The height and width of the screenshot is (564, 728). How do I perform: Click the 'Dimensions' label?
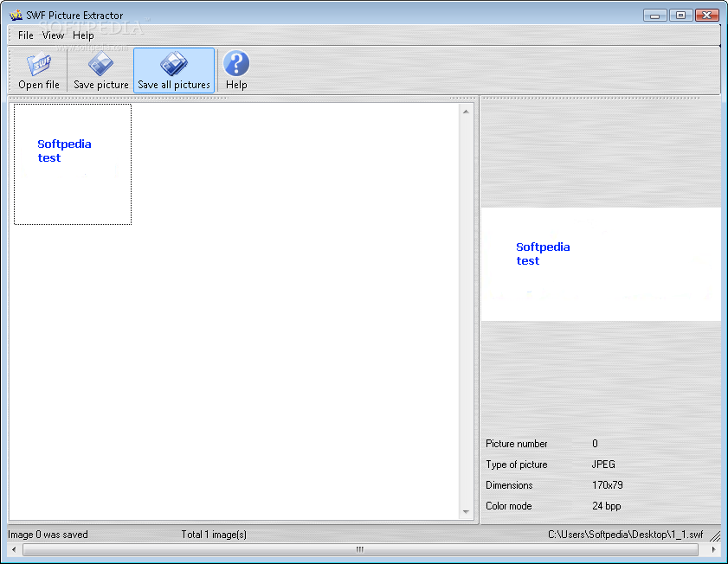[x=509, y=485]
